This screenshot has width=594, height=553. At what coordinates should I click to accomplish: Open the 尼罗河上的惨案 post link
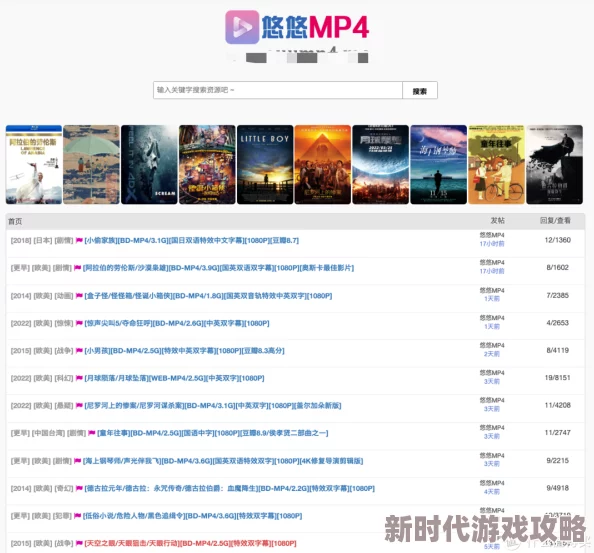click(213, 406)
